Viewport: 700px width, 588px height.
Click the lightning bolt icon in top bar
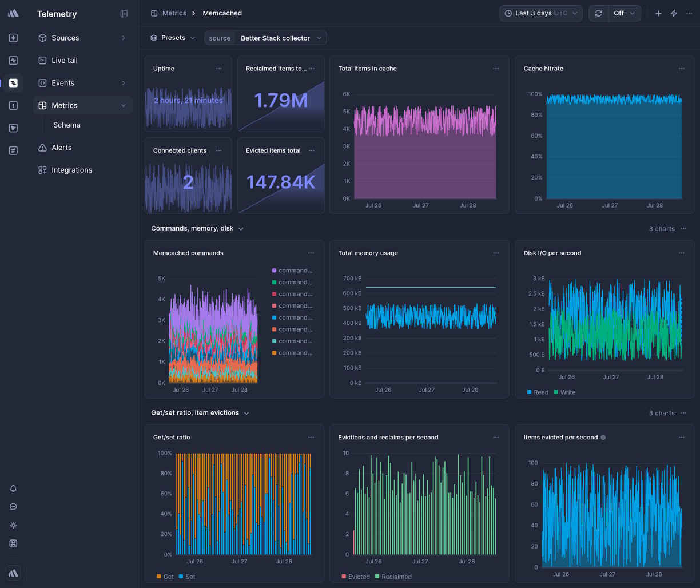click(x=674, y=13)
